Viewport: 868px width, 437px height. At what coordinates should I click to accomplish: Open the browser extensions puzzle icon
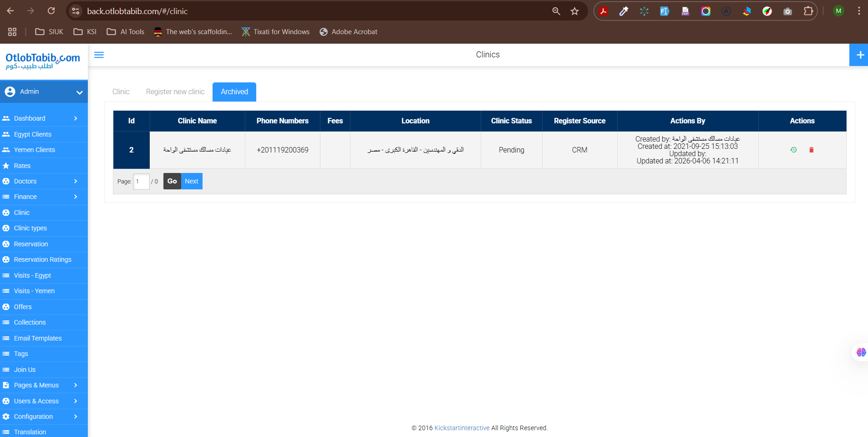[x=808, y=11]
